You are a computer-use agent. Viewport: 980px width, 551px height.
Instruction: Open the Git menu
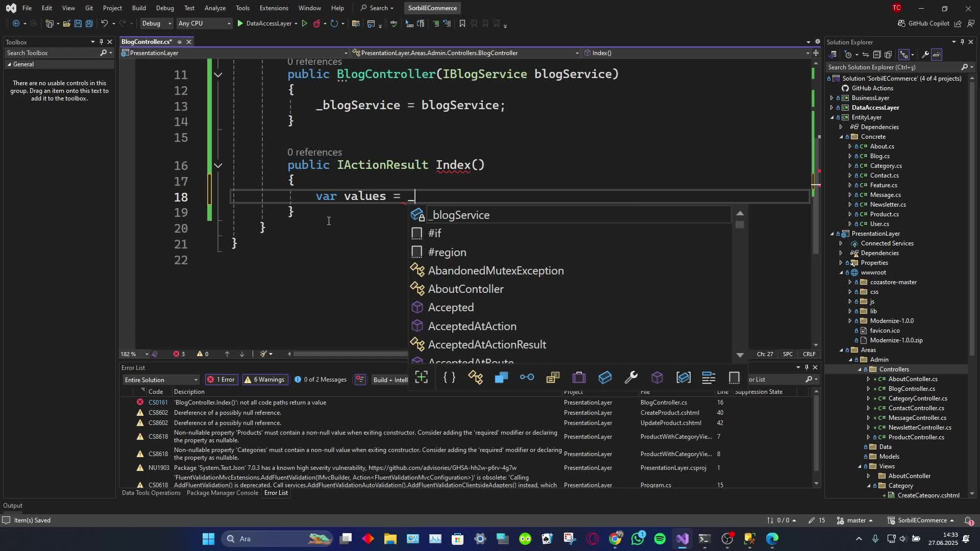pos(89,8)
